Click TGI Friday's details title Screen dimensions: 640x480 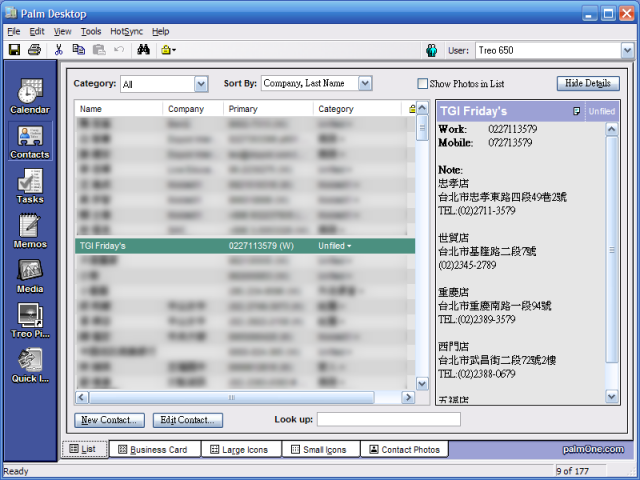pyautogui.click(x=473, y=111)
